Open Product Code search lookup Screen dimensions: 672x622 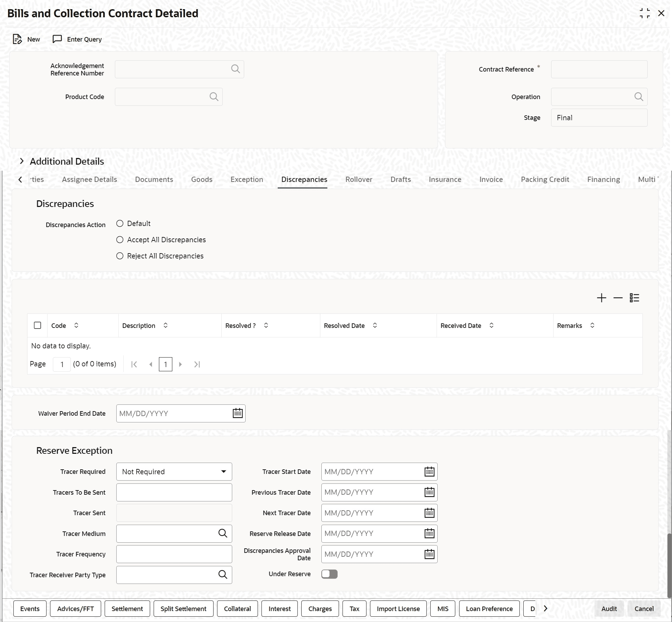(214, 97)
